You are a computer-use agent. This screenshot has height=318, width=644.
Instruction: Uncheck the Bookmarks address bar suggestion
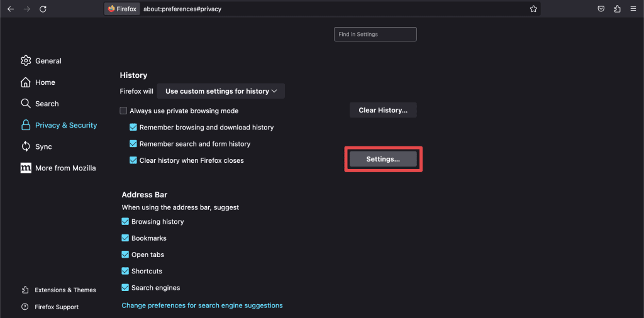(x=125, y=238)
